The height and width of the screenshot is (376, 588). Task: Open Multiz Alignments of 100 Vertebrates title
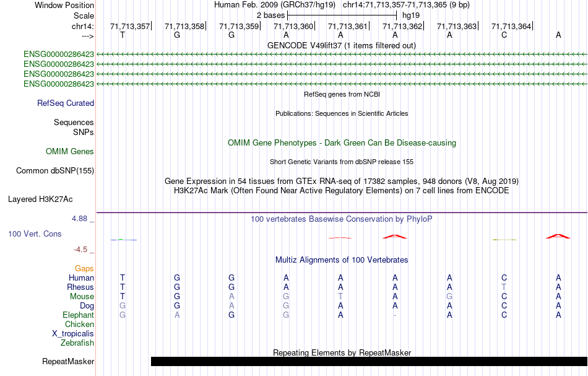342,260
